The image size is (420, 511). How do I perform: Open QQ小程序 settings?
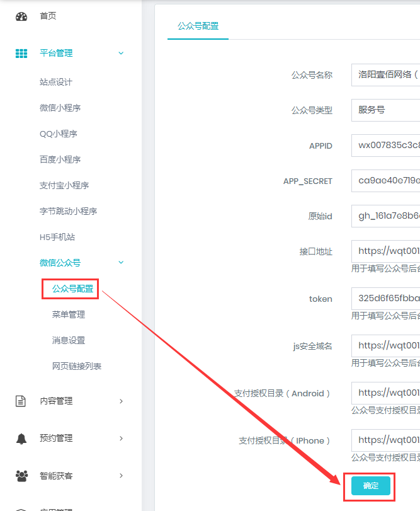(59, 134)
